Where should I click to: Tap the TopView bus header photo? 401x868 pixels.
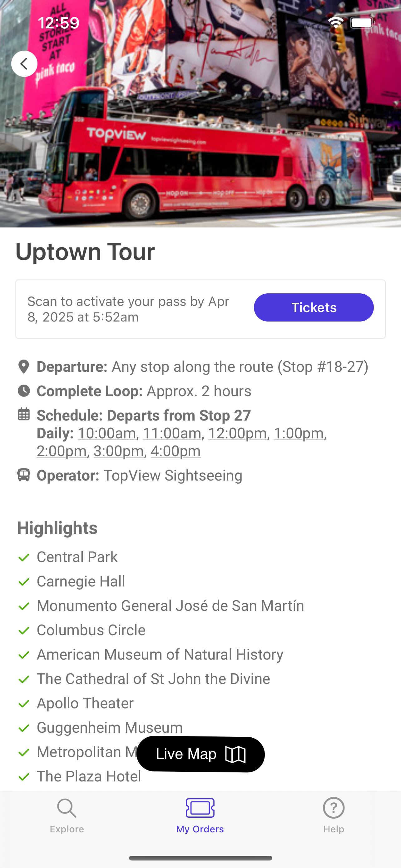[200, 135]
